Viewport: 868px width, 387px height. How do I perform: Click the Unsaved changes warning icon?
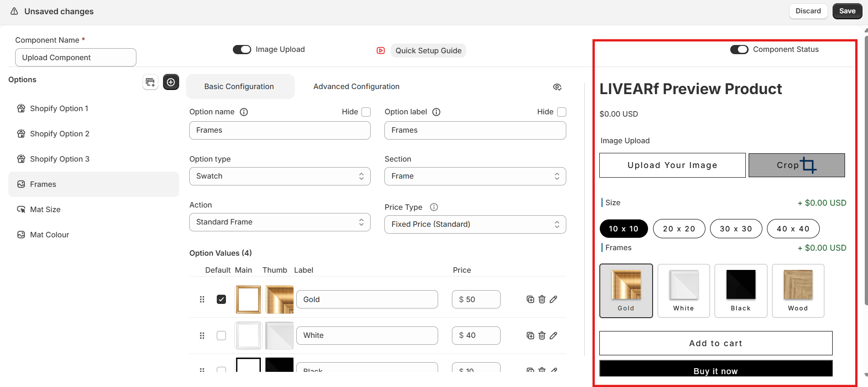[14, 11]
